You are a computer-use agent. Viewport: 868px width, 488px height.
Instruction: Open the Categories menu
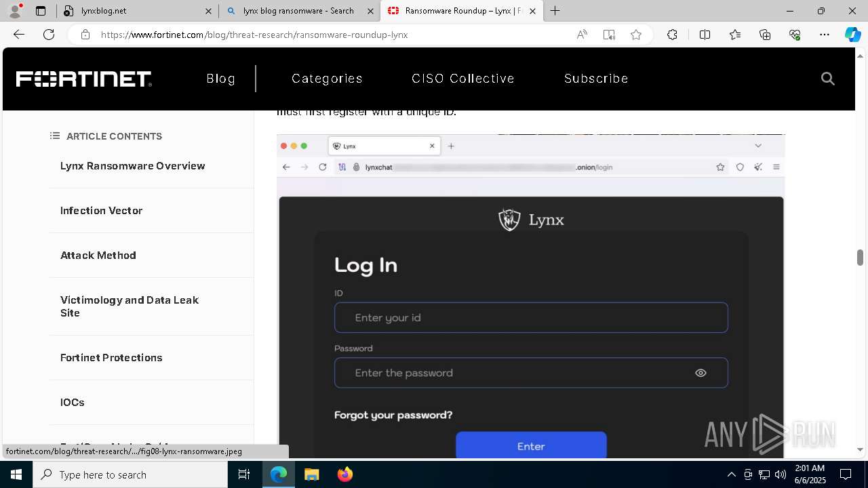pyautogui.click(x=327, y=79)
